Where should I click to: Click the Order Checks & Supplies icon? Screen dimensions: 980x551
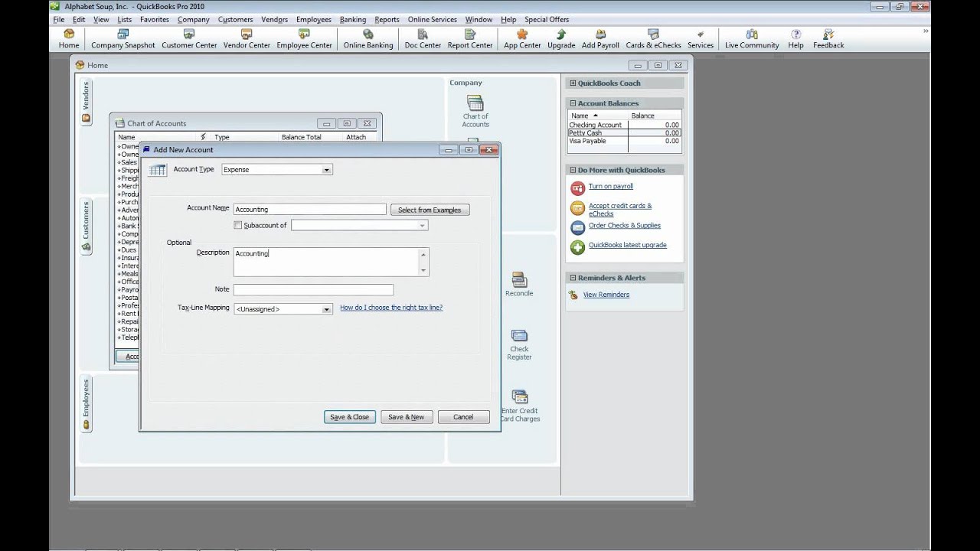[577, 227]
